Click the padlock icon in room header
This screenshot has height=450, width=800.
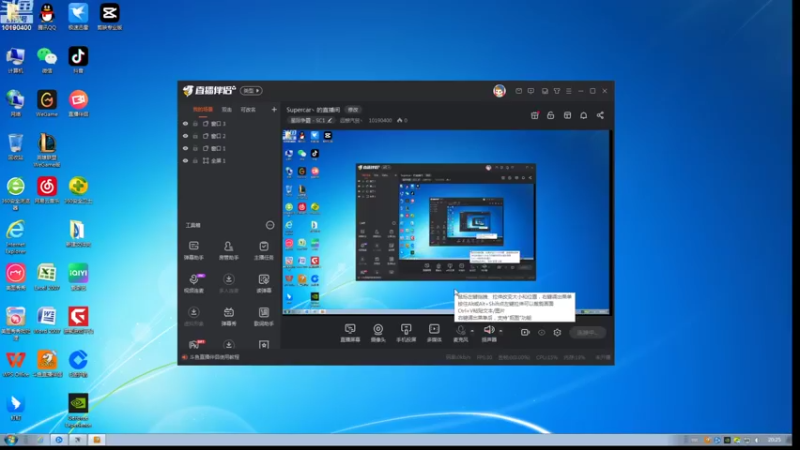pyautogui.click(x=551, y=115)
